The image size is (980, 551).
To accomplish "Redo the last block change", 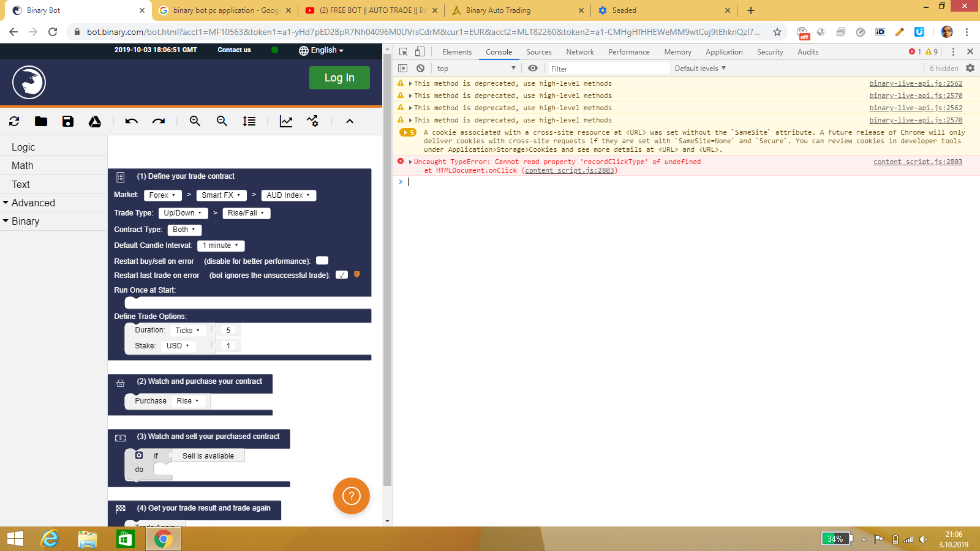I will [x=159, y=121].
